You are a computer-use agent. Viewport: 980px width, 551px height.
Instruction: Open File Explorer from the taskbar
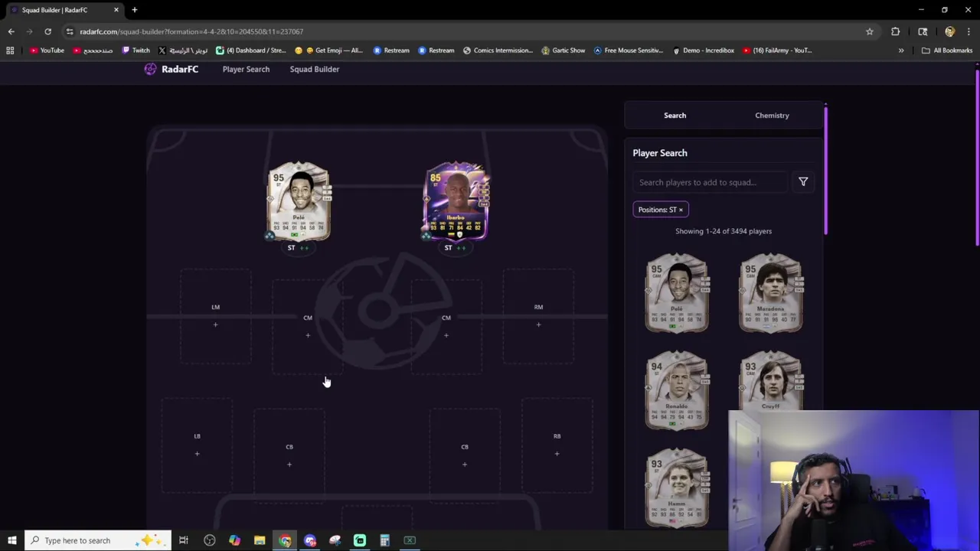260,540
